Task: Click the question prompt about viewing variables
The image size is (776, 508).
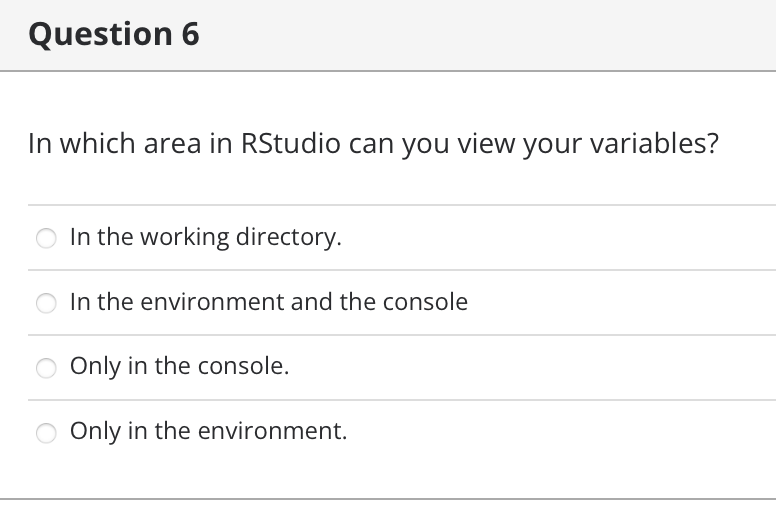Action: (373, 144)
